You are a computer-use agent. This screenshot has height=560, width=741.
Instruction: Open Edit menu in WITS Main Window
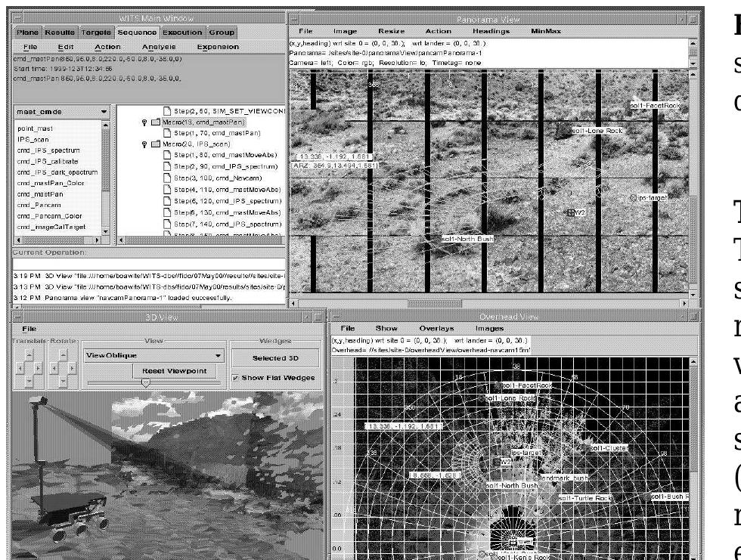(66, 47)
